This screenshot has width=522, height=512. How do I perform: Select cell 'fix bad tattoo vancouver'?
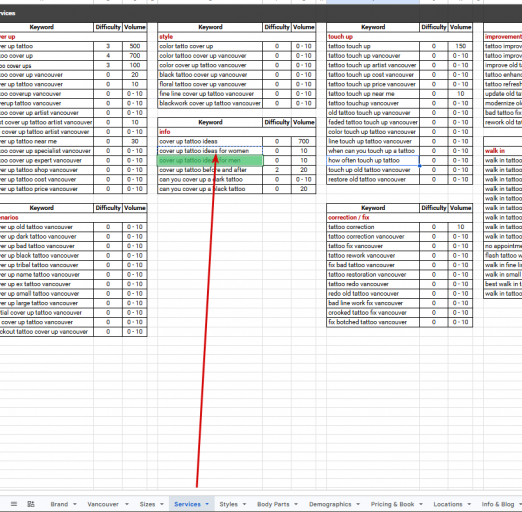click(x=373, y=265)
